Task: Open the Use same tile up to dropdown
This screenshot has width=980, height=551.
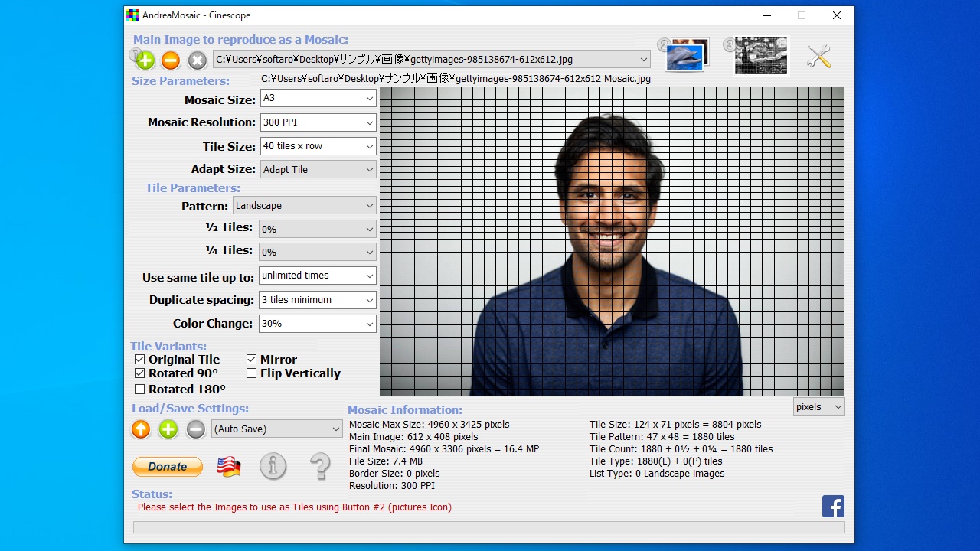Action: (x=318, y=275)
